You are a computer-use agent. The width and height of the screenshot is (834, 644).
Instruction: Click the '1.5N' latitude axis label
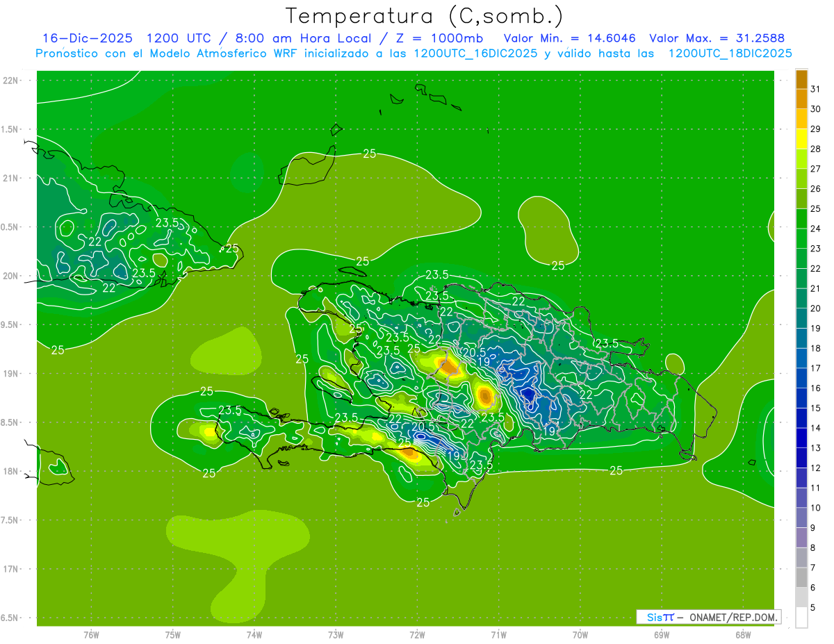tap(10, 129)
